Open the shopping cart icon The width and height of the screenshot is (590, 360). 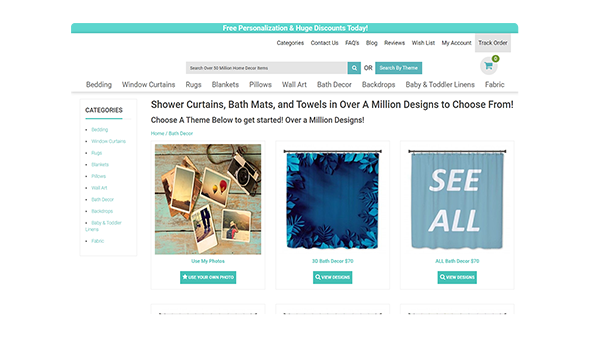[x=488, y=66]
